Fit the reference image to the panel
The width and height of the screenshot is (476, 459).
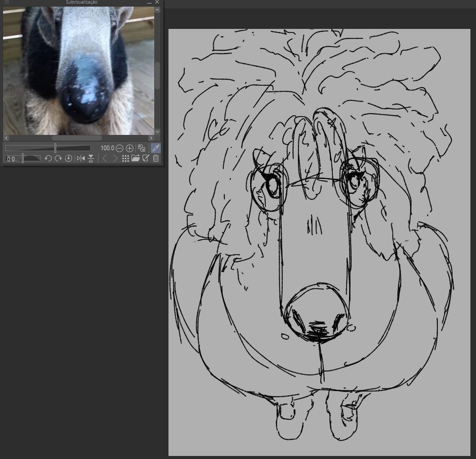(x=142, y=148)
